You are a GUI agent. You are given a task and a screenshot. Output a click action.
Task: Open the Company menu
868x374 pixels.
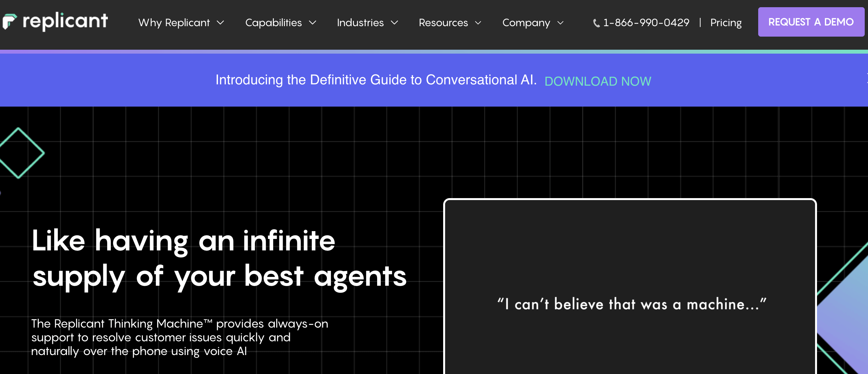tap(526, 23)
